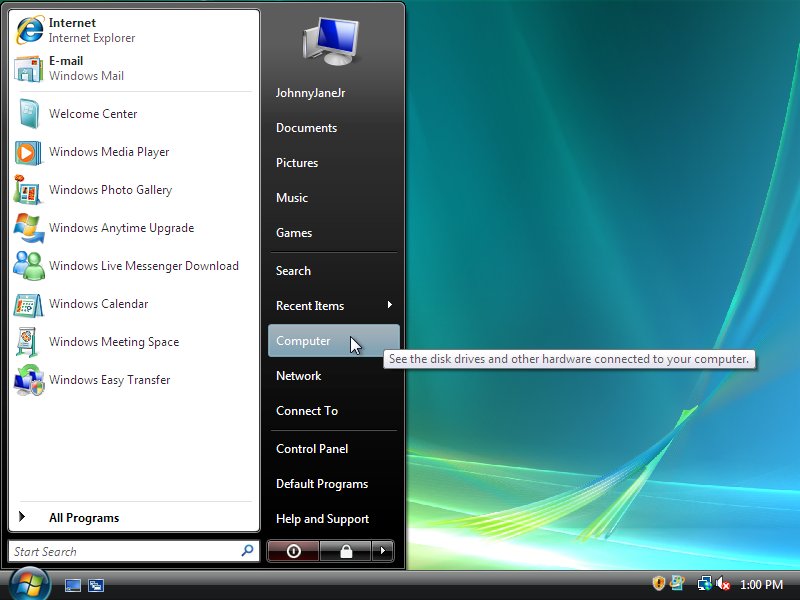Click the muted volume tray icon
This screenshot has width=800, height=600.
click(722, 584)
